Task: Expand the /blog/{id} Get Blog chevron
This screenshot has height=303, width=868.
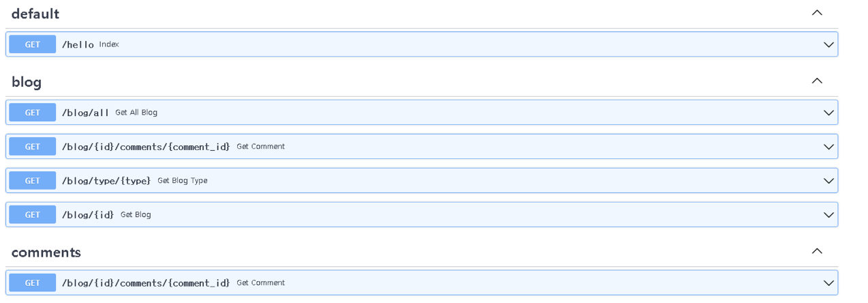Action: point(828,216)
